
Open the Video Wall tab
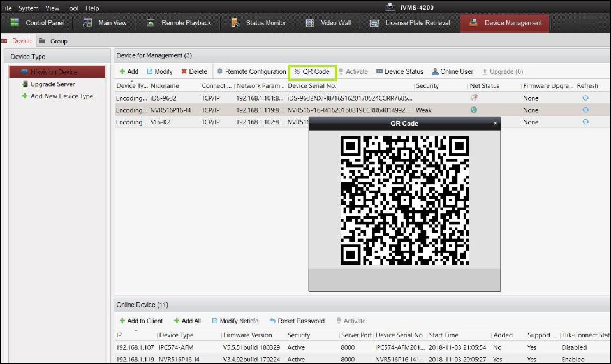click(328, 23)
